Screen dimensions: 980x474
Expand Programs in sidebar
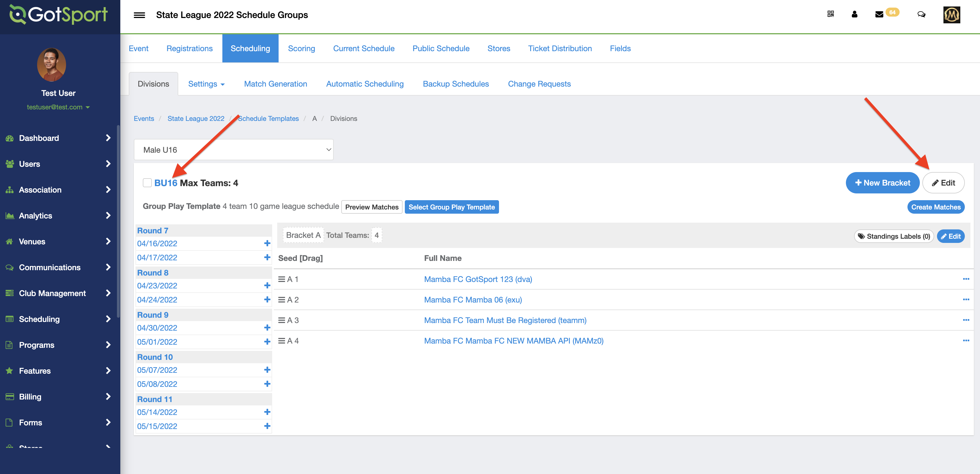pyautogui.click(x=59, y=345)
